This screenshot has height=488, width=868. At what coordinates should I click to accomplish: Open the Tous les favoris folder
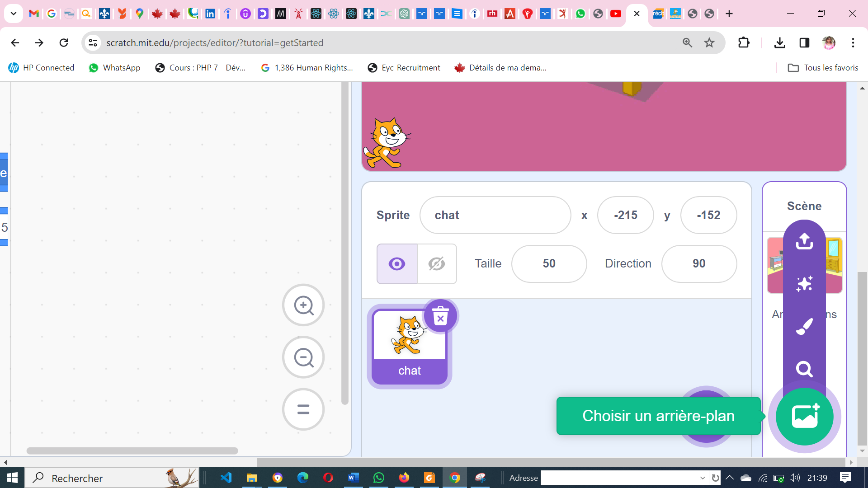[x=823, y=68]
